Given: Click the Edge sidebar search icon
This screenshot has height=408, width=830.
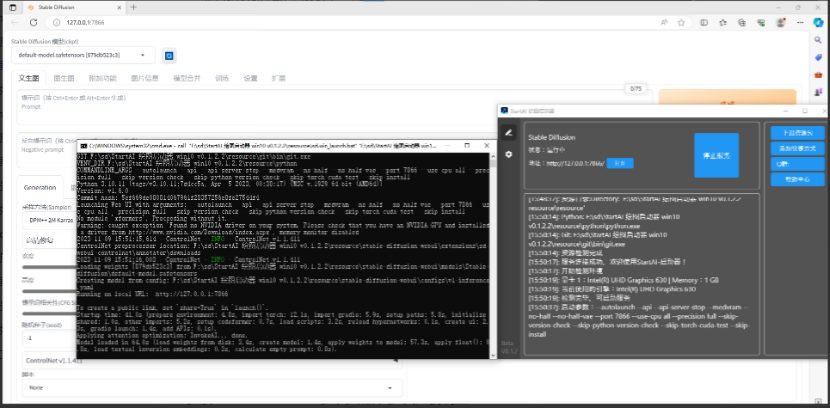Looking at the screenshot, I should pos(818,41).
